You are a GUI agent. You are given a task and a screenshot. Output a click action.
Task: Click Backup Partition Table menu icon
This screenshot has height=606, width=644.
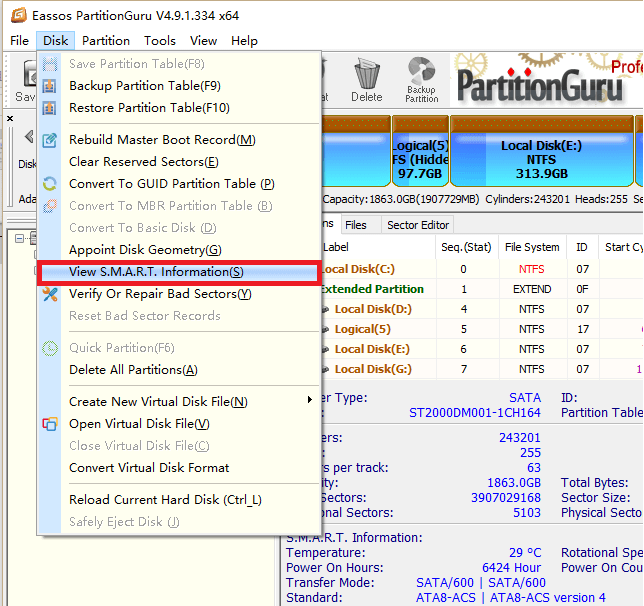50,86
